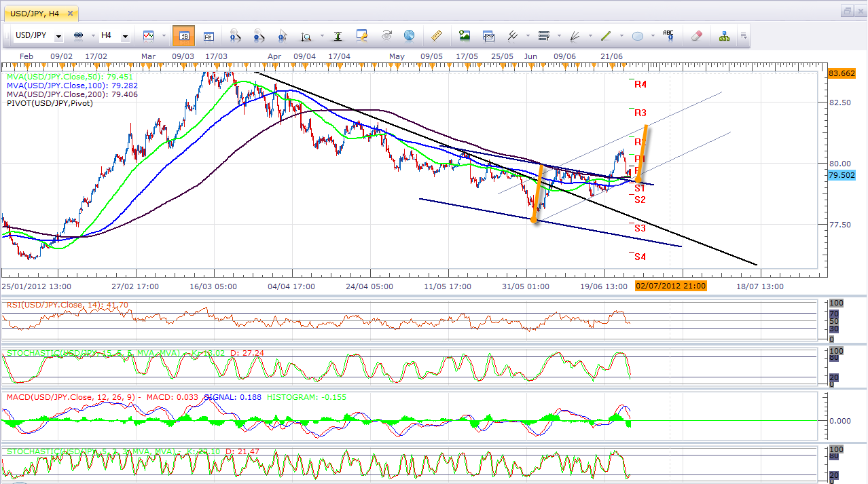Click the chain-link chart linking icon
868x484 pixels.
coord(77,35)
